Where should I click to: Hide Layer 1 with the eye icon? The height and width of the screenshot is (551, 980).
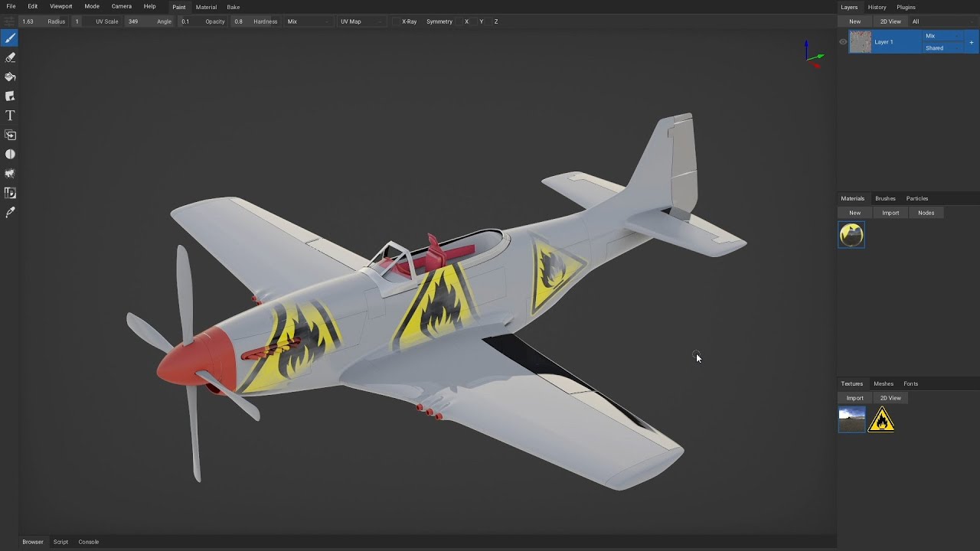[843, 42]
